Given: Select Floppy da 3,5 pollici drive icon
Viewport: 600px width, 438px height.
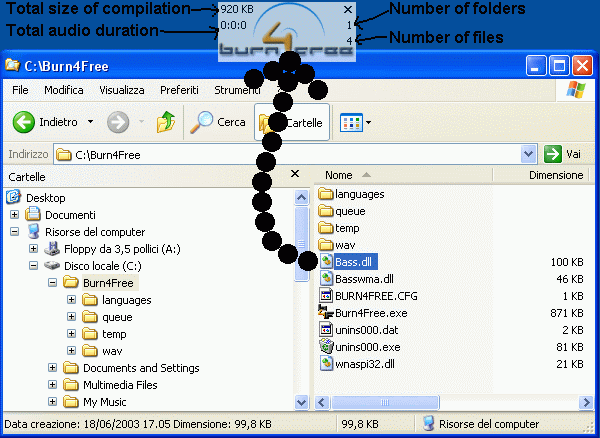Looking at the screenshot, I should coord(52,249).
